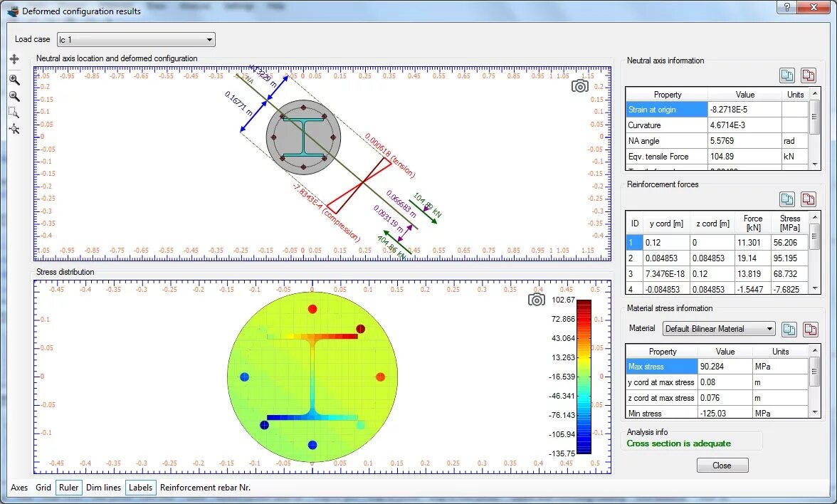The width and height of the screenshot is (837, 504).
Task: Click the stress value 56.206
Action: pos(785,242)
